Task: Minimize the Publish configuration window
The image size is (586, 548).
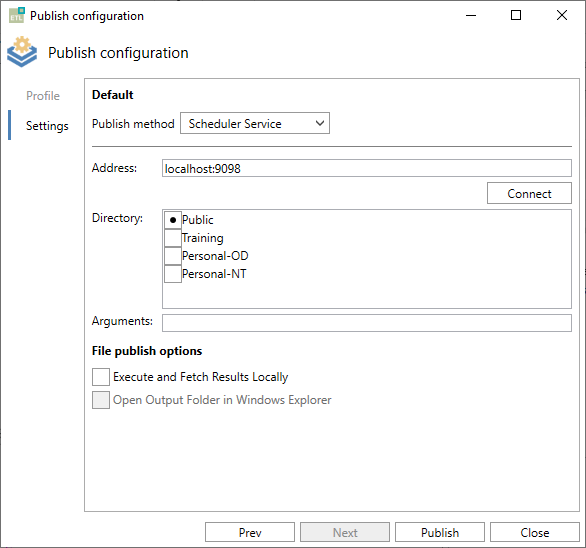Action: [x=471, y=15]
